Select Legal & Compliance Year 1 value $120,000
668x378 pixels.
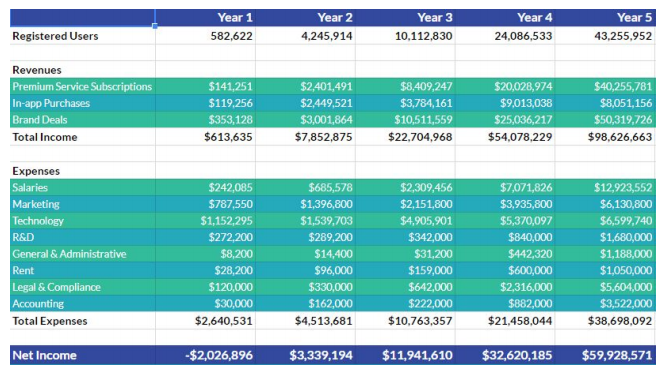coord(206,287)
